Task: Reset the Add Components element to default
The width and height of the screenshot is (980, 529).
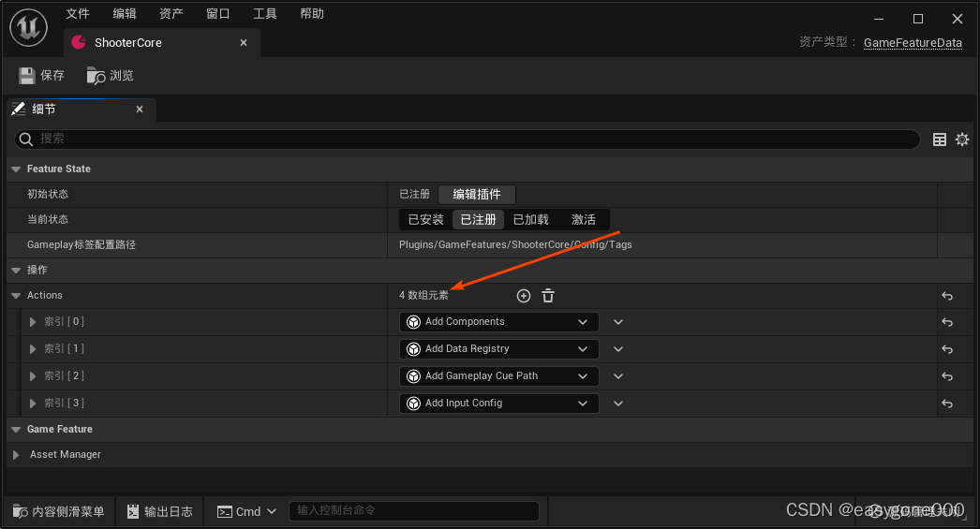Action: pyautogui.click(x=947, y=322)
